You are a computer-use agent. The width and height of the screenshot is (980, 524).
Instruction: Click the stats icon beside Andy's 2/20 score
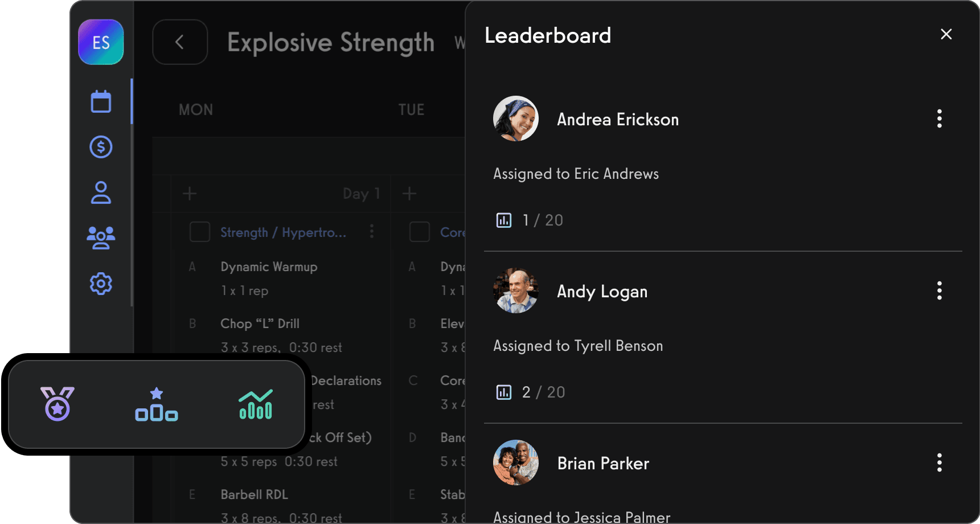pos(503,392)
